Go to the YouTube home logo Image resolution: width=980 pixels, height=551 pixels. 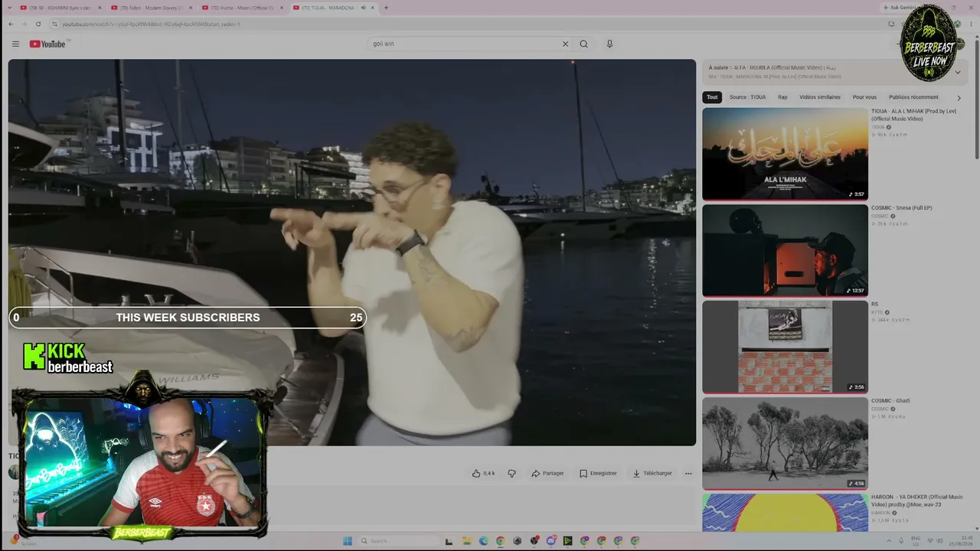(48, 44)
